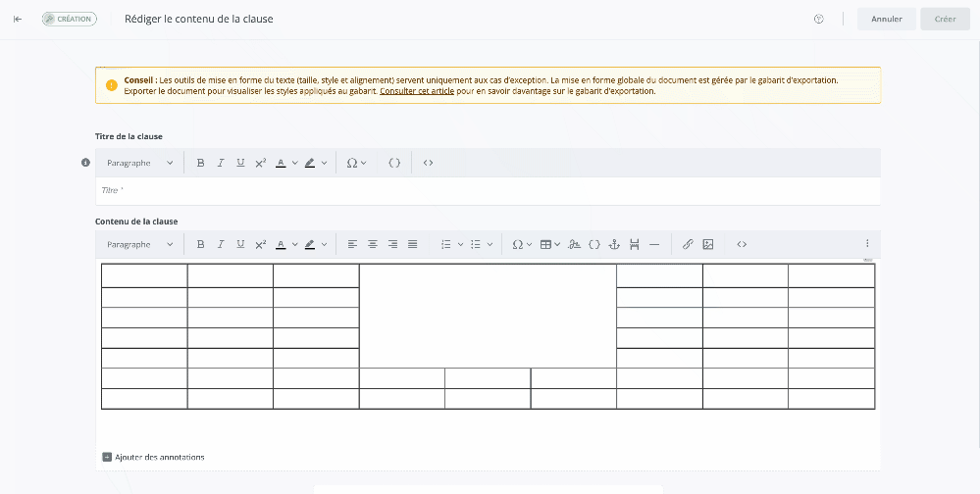
Task: Open the Paragraphe style dropdown for content
Action: pos(140,244)
